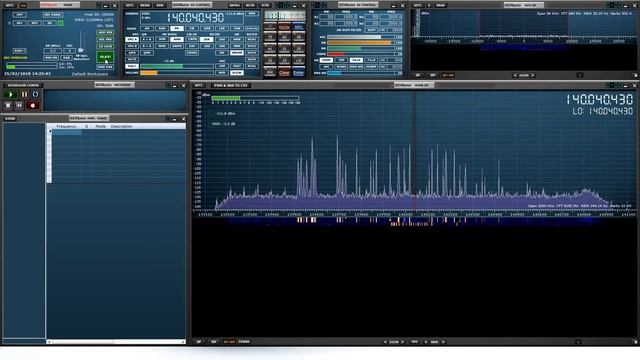This screenshot has width=640, height=360.
Task: Select WF view in Main SP
Action: (x=213, y=342)
